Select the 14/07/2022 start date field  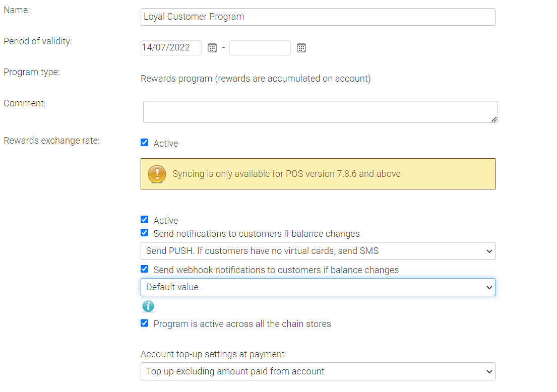point(171,48)
